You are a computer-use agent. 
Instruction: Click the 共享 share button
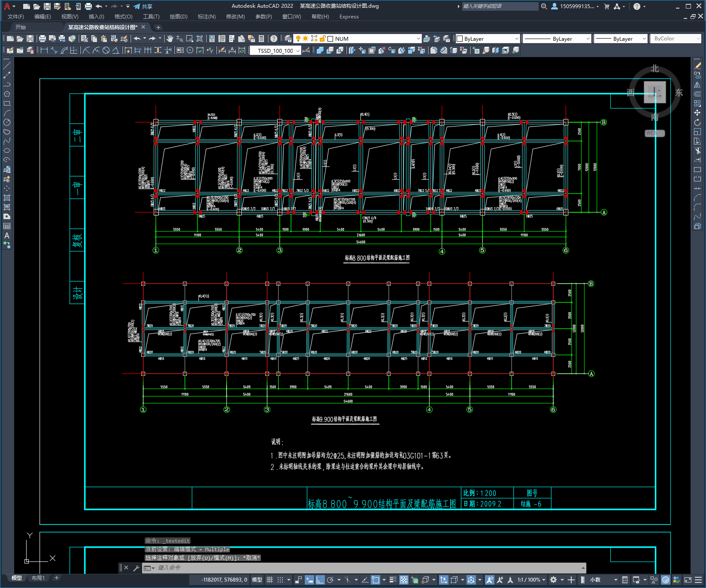tap(143, 6)
